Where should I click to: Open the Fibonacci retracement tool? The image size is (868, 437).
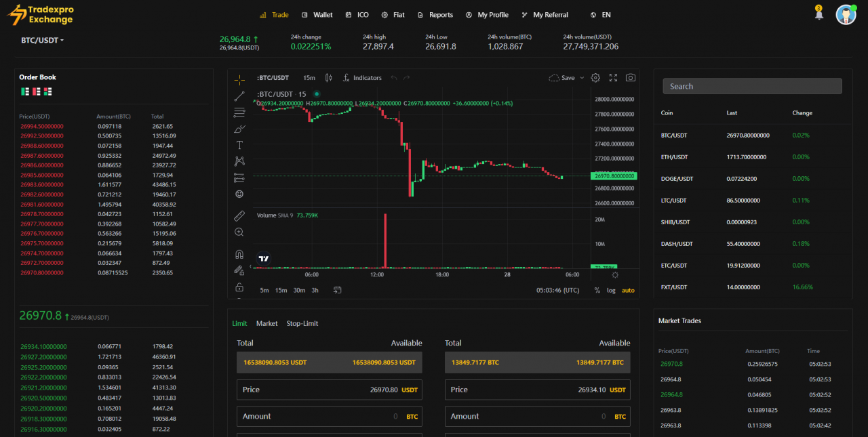(x=239, y=112)
